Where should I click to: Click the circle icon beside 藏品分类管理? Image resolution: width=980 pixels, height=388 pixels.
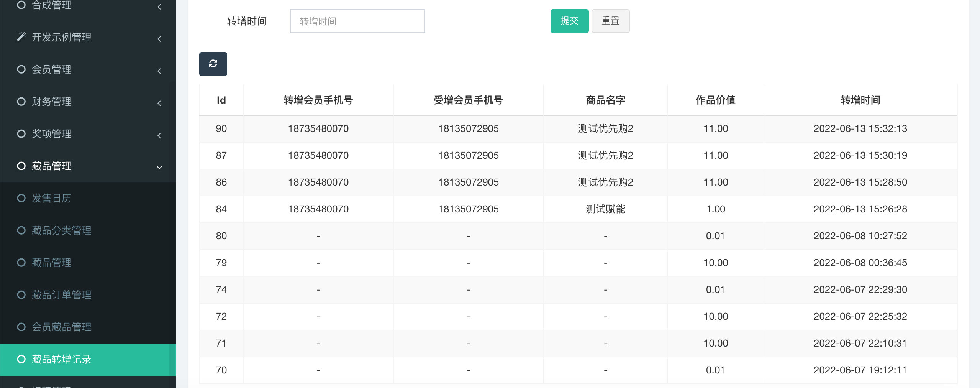(x=21, y=230)
